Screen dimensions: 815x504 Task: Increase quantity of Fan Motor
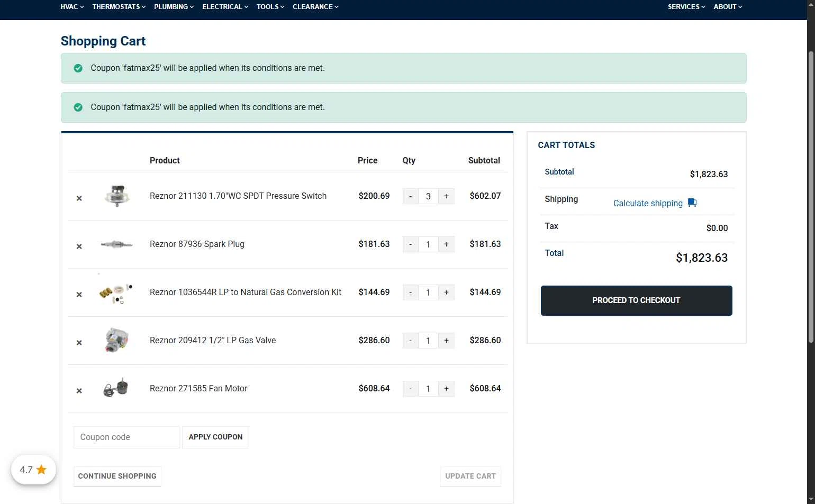(x=446, y=389)
